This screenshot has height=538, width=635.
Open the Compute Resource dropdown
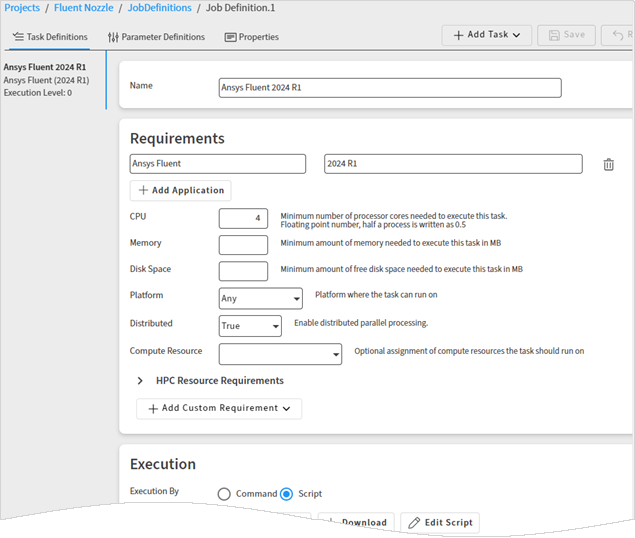click(280, 354)
